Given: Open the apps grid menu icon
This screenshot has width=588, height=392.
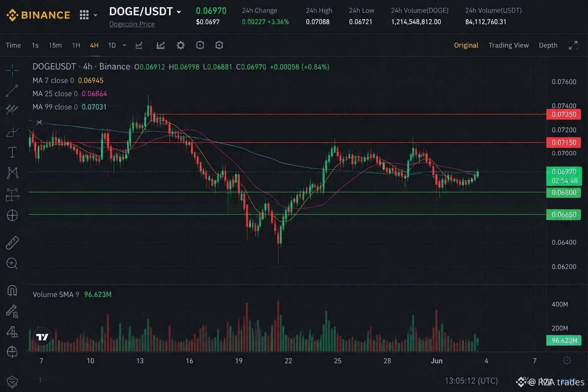Looking at the screenshot, I should (x=84, y=15).
